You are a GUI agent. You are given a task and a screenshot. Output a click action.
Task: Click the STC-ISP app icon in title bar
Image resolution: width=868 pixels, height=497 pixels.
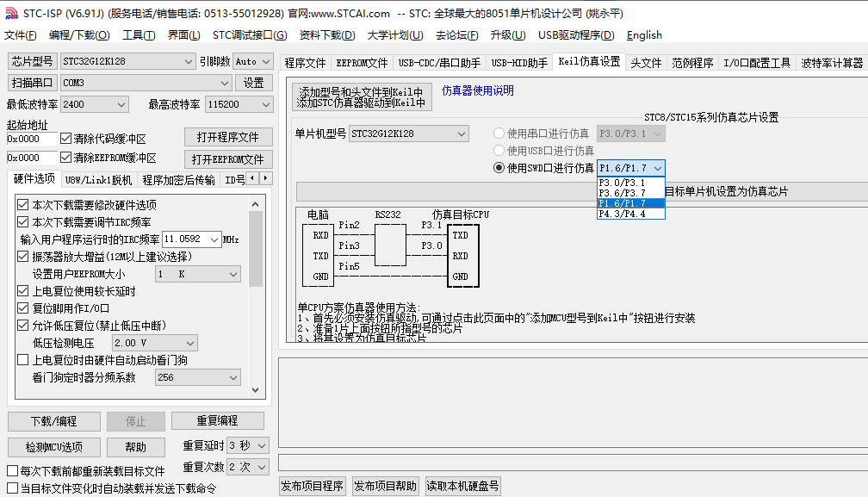[12, 13]
